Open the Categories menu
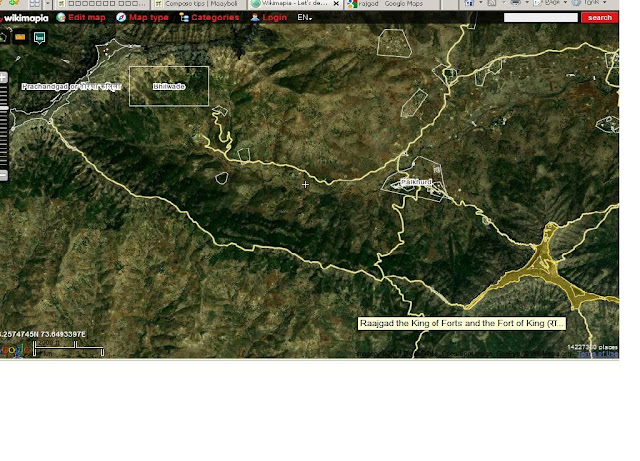 coord(215,18)
